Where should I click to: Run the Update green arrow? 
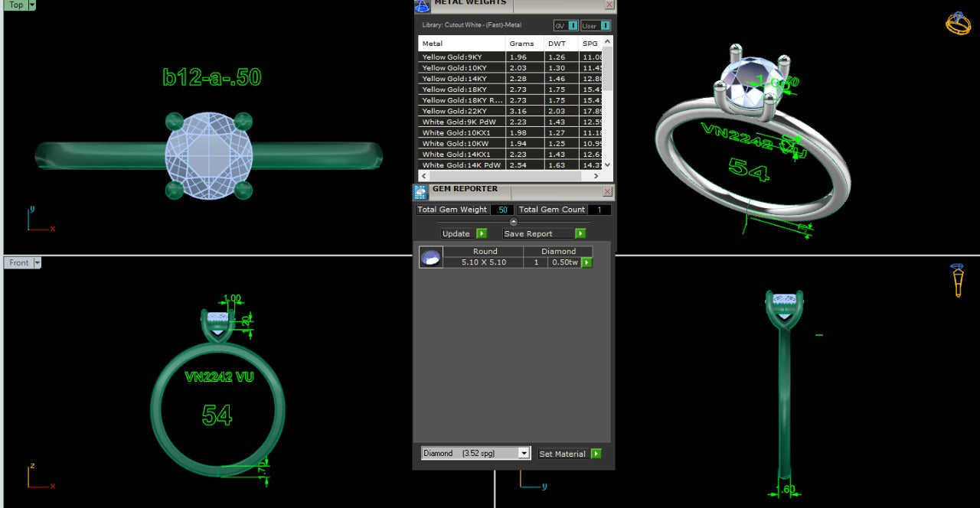[482, 233]
